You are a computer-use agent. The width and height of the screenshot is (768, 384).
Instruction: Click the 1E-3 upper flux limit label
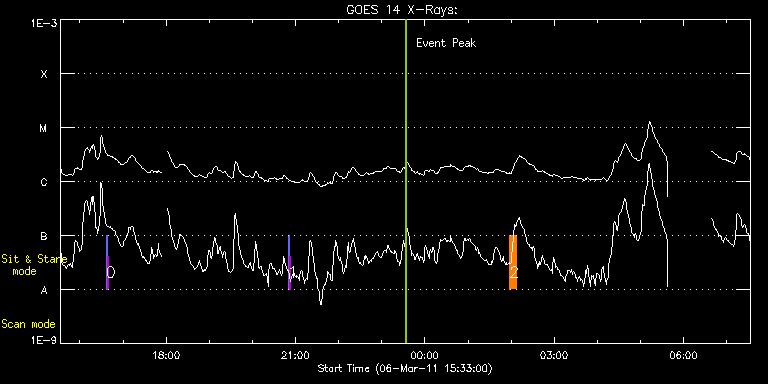click(x=44, y=23)
